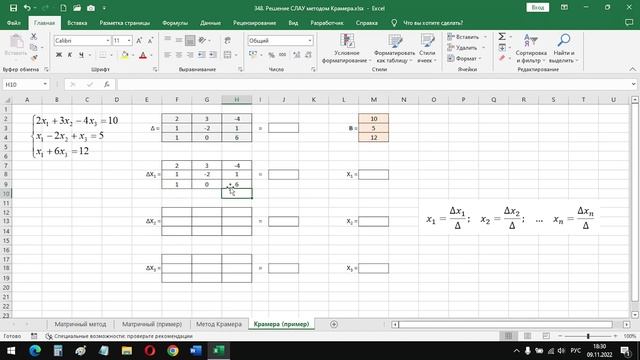Increase font size with the larger A icon
The width and height of the screenshot is (640, 360).
tap(139, 40)
